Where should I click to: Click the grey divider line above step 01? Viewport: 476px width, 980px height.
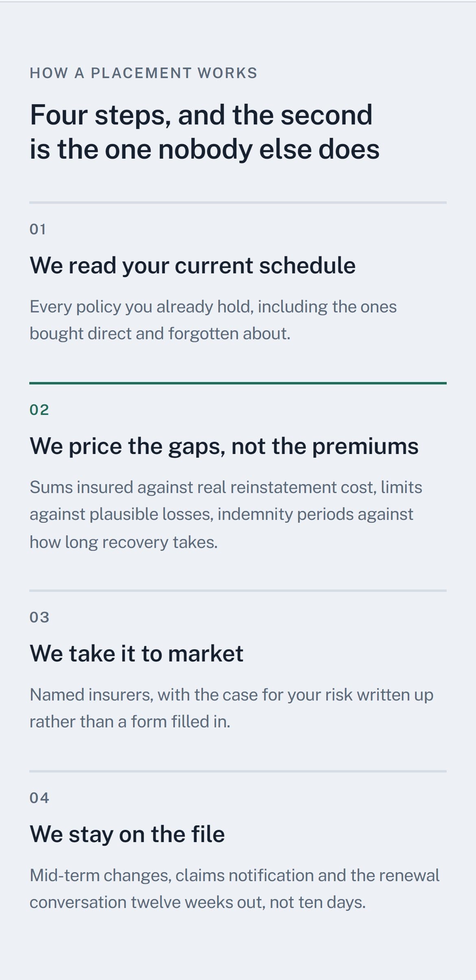(238, 202)
